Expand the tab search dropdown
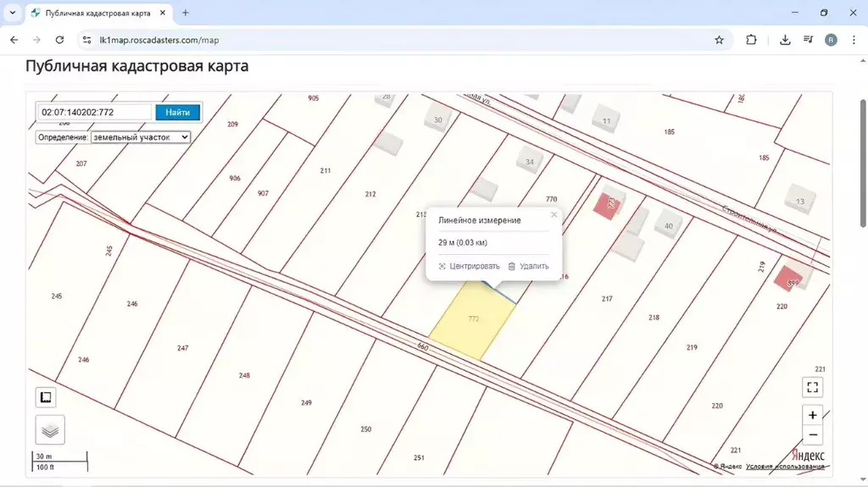This screenshot has width=868, height=487. point(12,13)
